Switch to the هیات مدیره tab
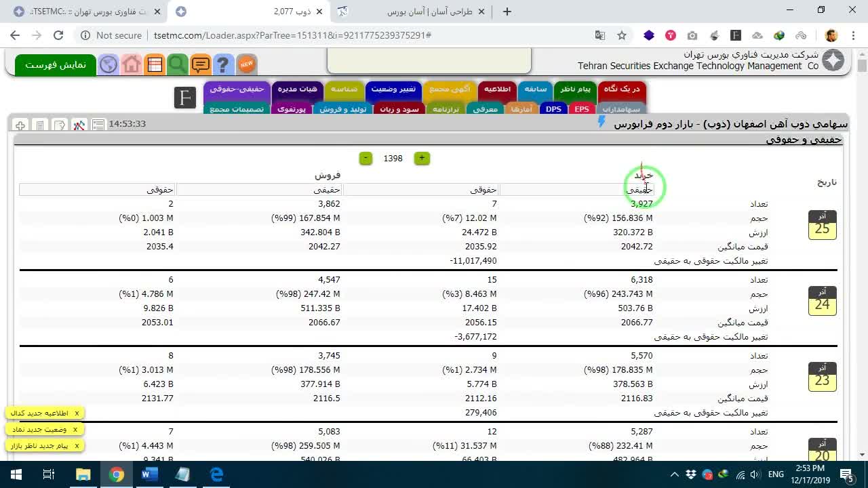 pyautogui.click(x=297, y=89)
